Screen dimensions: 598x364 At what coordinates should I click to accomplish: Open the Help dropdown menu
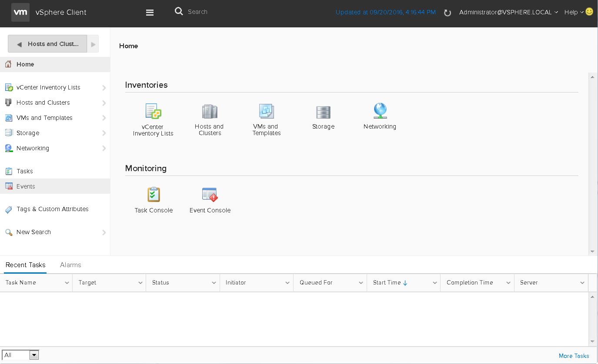tap(574, 12)
